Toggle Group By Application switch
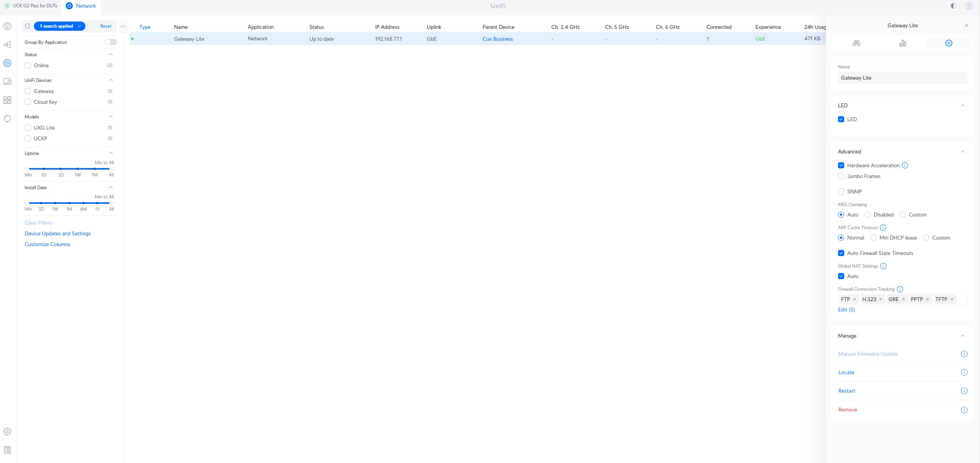This screenshot has height=463, width=980. click(x=110, y=42)
